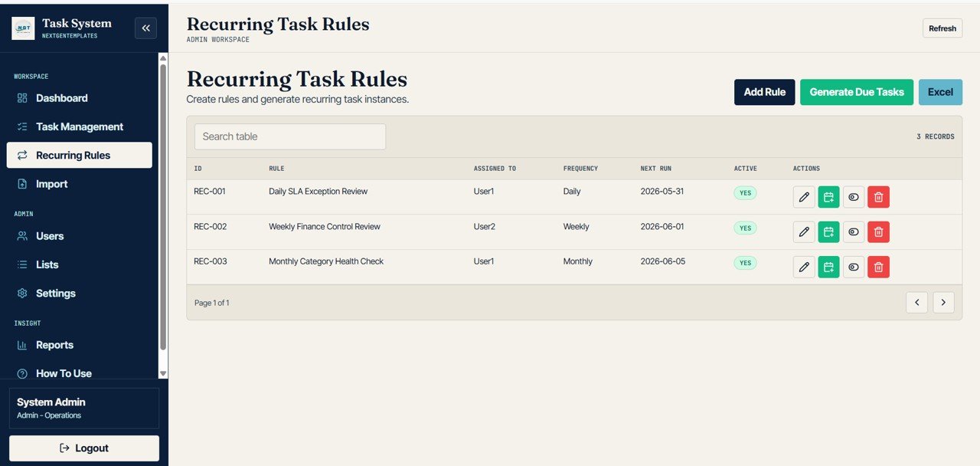Go to Task Management
The image size is (980, 466).
click(x=80, y=126)
